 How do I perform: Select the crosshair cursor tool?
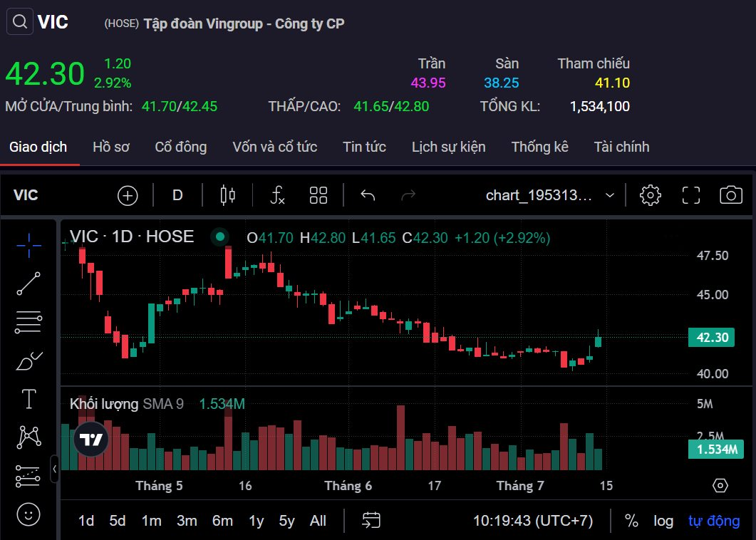point(29,245)
